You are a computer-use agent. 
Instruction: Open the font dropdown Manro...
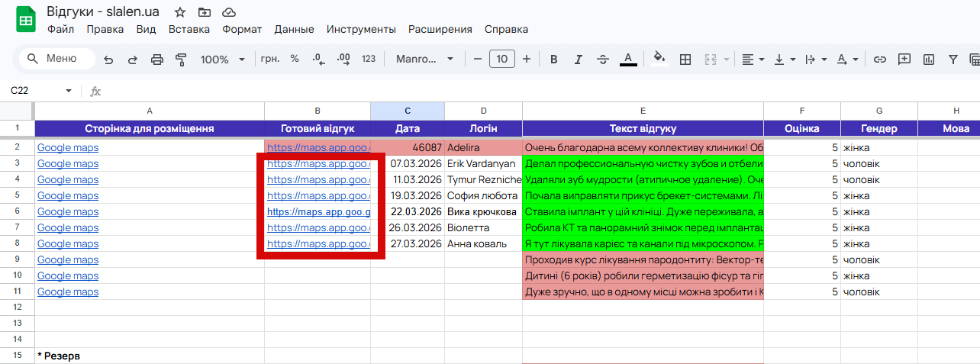click(424, 59)
